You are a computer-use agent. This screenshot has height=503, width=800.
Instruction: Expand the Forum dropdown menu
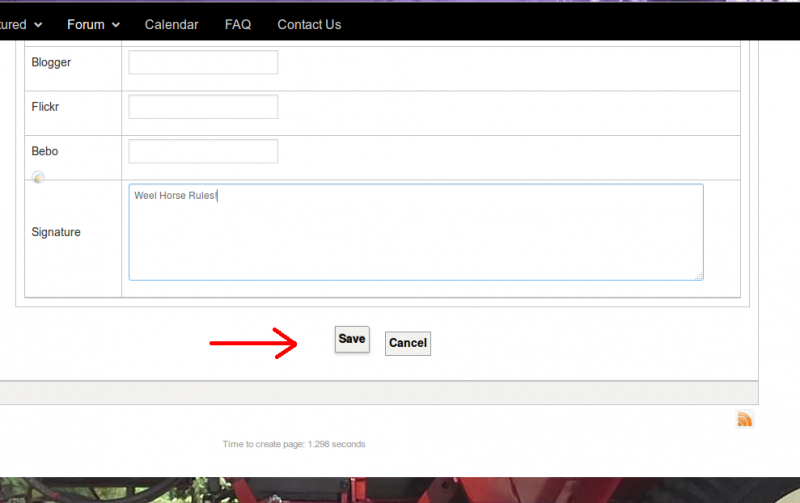(93, 24)
